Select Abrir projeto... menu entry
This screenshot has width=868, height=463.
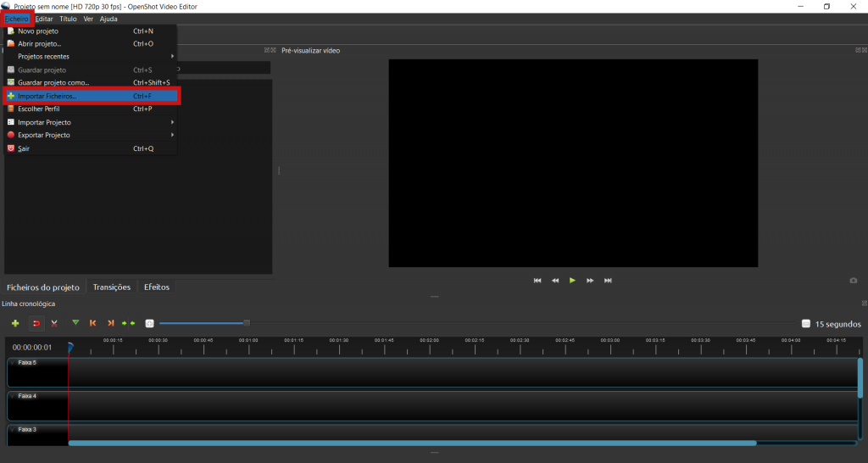point(90,44)
